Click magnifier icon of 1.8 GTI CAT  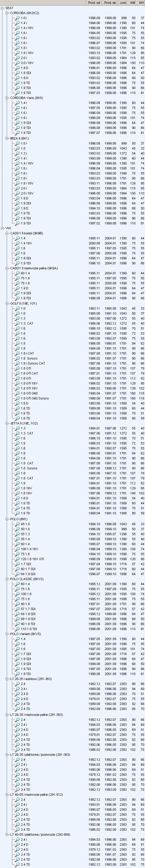point(18,373)
